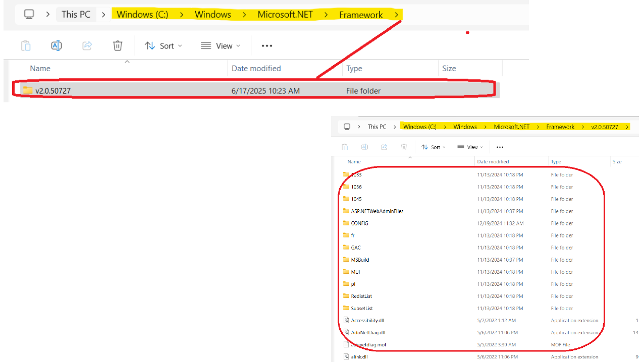Open View dropdown in lower window

(x=470, y=147)
